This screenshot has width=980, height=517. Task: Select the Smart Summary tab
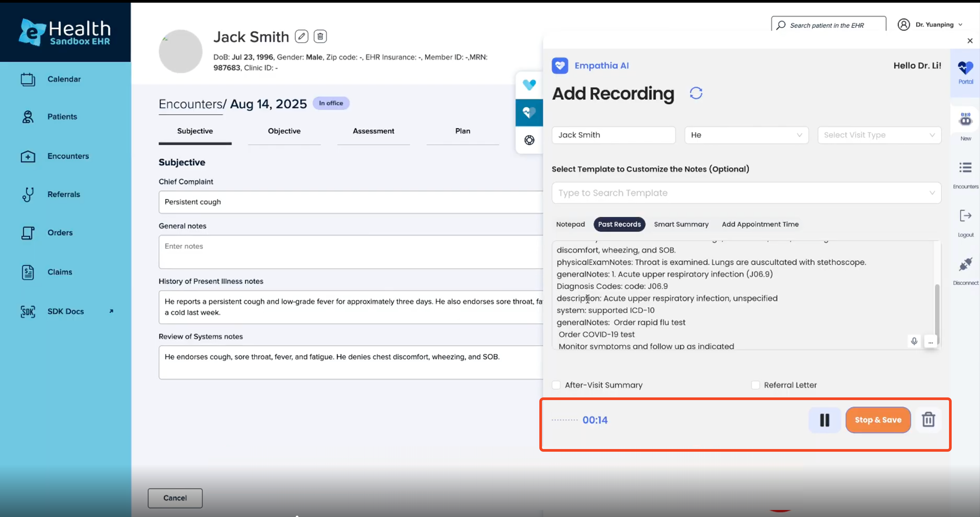tap(681, 224)
